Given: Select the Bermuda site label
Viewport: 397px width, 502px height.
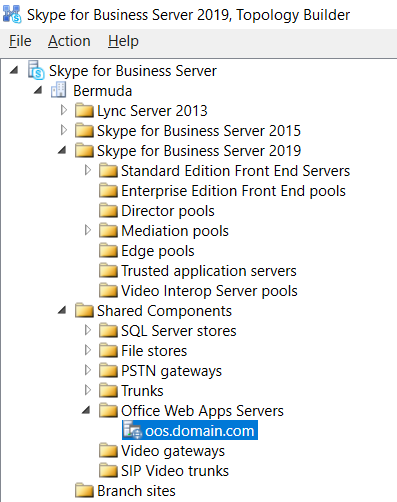Looking at the screenshot, I should pos(103,91).
